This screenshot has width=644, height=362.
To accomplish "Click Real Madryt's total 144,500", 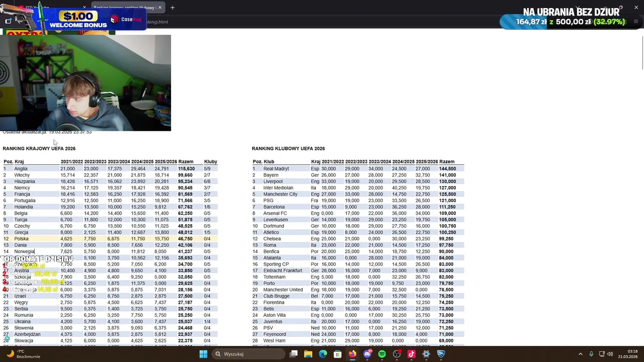I will [447, 169].
